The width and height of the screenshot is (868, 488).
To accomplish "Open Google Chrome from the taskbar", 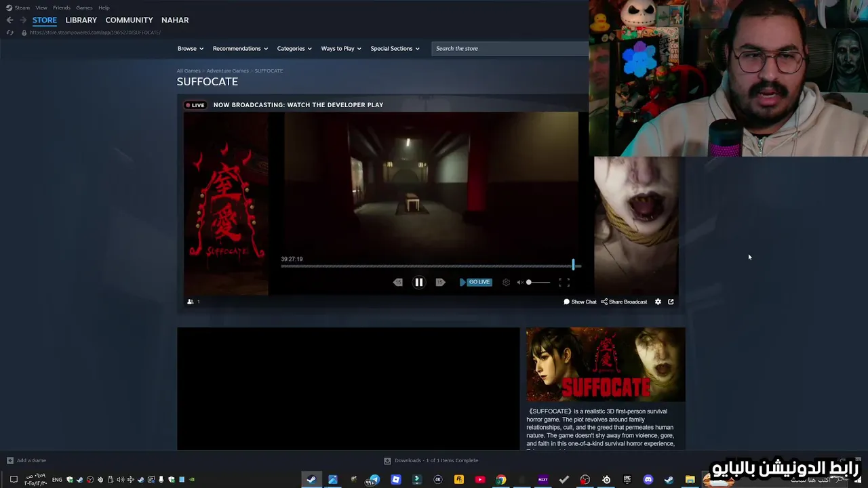I will click(501, 479).
